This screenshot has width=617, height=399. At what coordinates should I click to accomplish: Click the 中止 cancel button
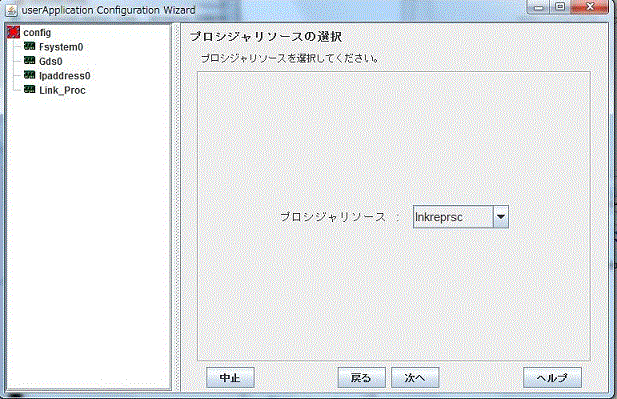[x=230, y=378]
